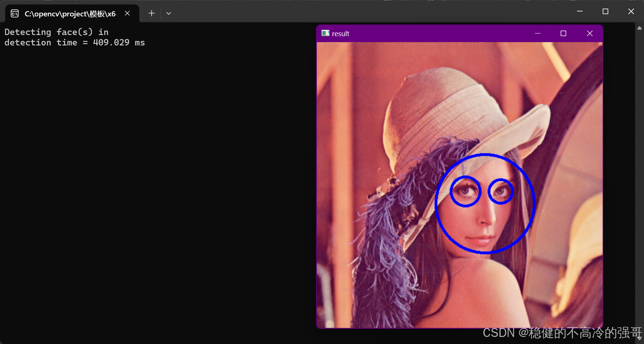This screenshot has width=644, height=344.
Task: Minimize the terminal window
Action: 580,11
